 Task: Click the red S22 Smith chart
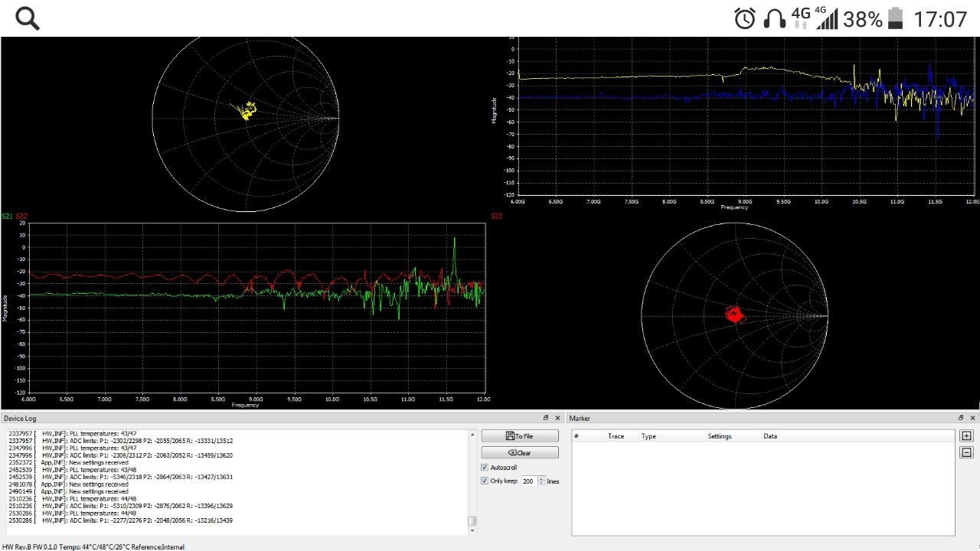tap(734, 315)
